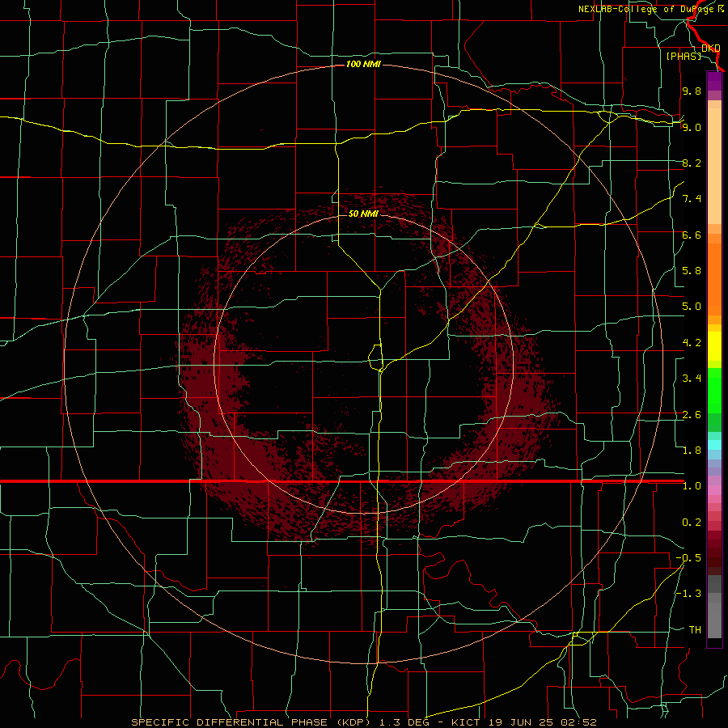Select the 2.6 value on color scale
728x728 pixels.
(692, 415)
